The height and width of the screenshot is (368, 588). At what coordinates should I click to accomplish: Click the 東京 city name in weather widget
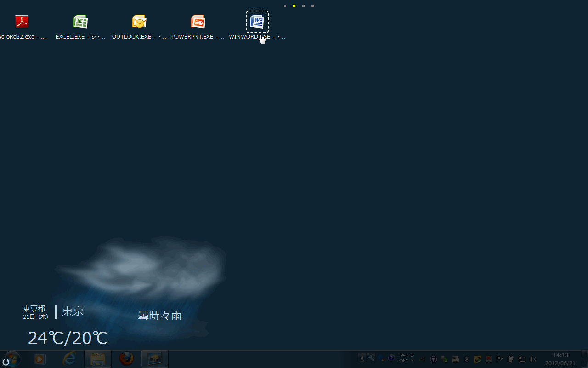[73, 311]
